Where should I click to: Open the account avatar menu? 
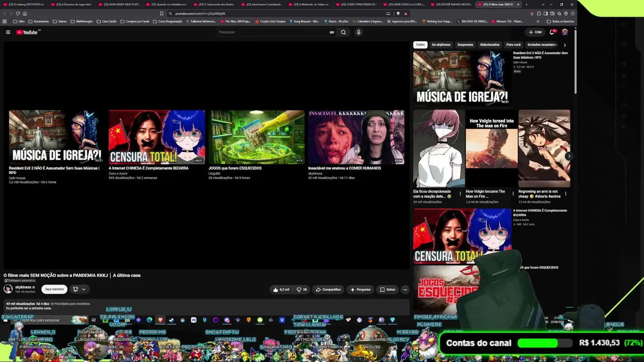565,32
